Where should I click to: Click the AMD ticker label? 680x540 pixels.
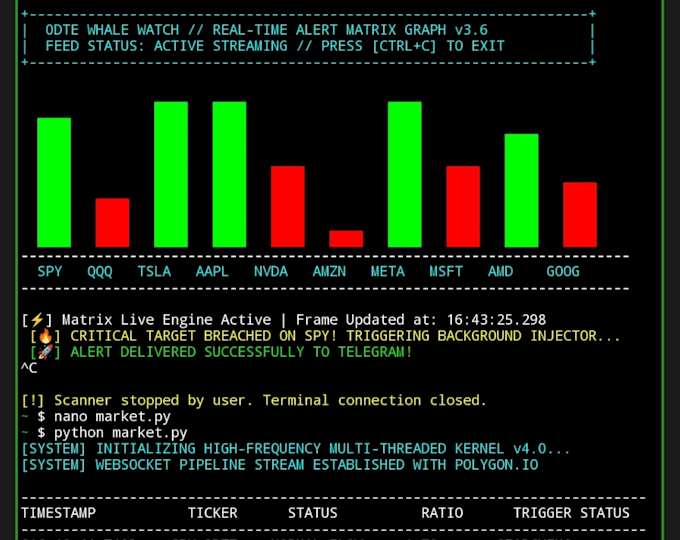pos(500,272)
